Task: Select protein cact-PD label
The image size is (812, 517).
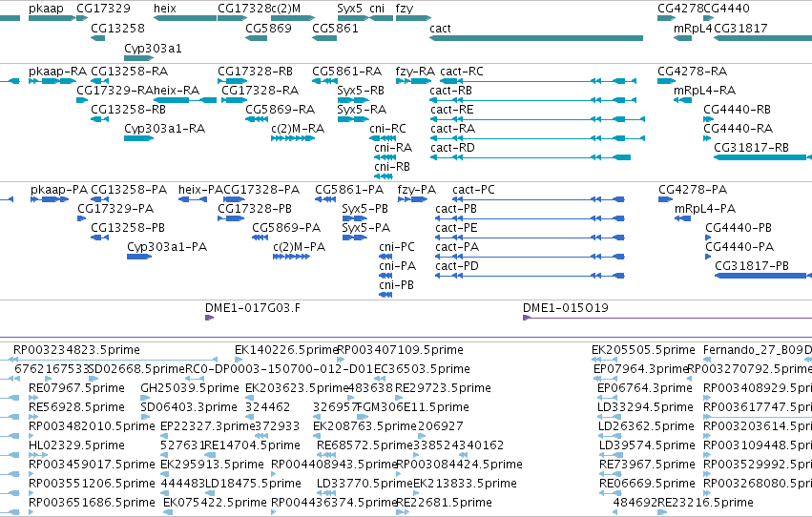Action: (457, 266)
